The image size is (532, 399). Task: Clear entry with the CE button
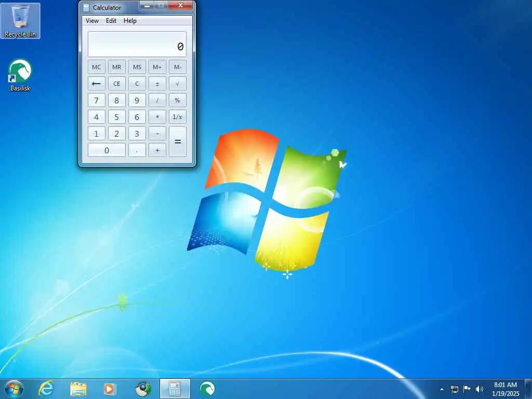[x=117, y=84]
